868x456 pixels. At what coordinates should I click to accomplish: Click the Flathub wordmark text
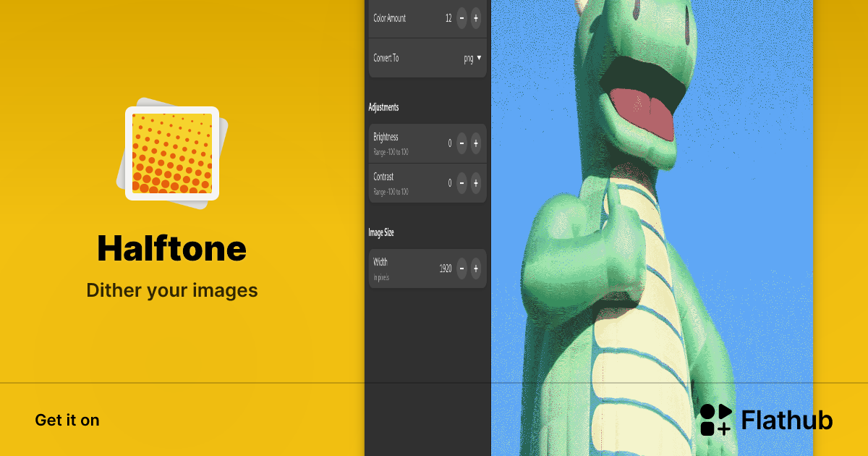tap(787, 420)
